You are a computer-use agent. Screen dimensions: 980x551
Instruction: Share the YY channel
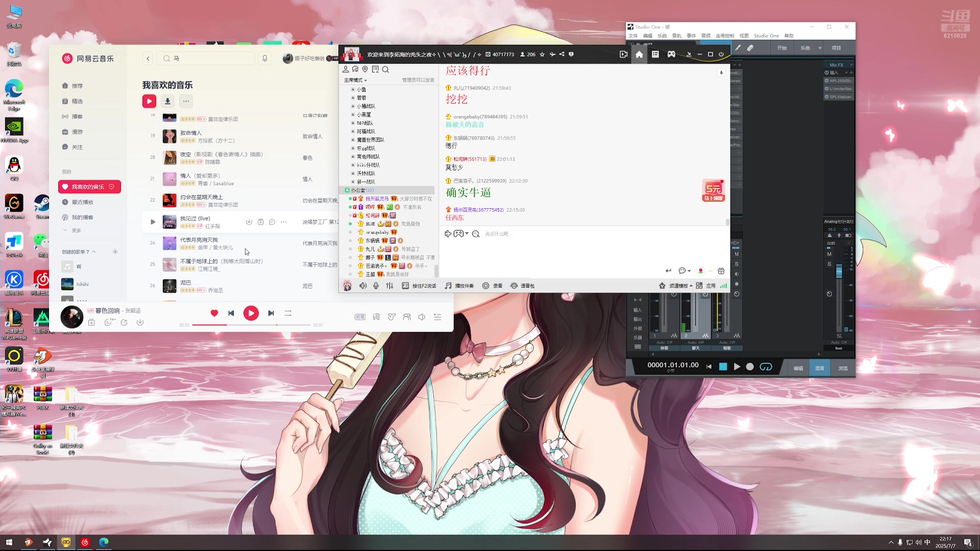561,54
